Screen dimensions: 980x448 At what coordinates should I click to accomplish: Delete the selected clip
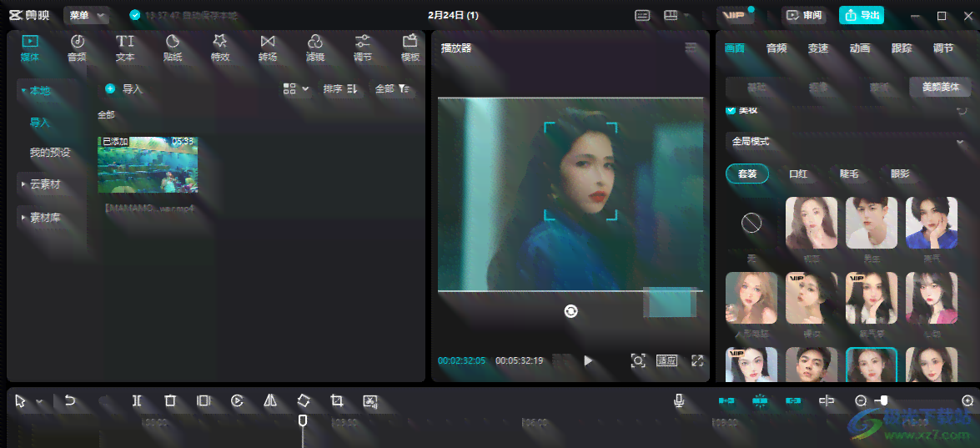pyautogui.click(x=170, y=400)
